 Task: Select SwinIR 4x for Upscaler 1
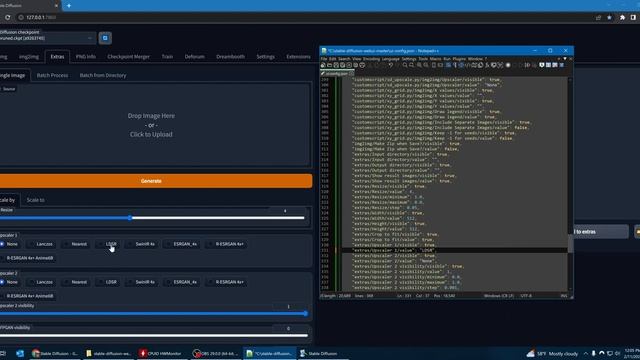click(x=141, y=244)
